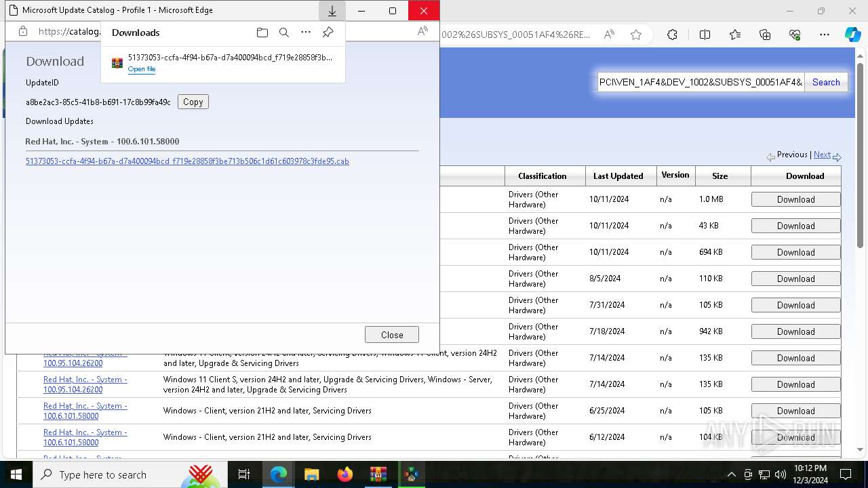
Task: Select the UpdateID text a8be2ac3-85c5
Action: [98, 102]
